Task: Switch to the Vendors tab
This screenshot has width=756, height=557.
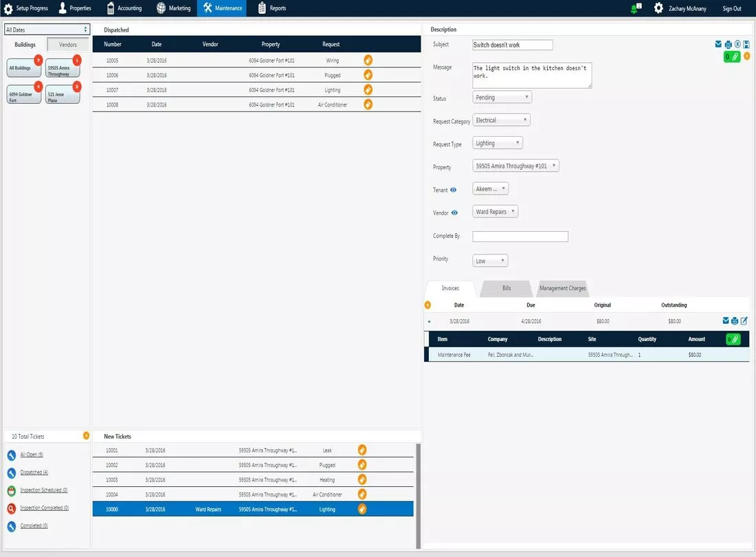Action: (67, 45)
